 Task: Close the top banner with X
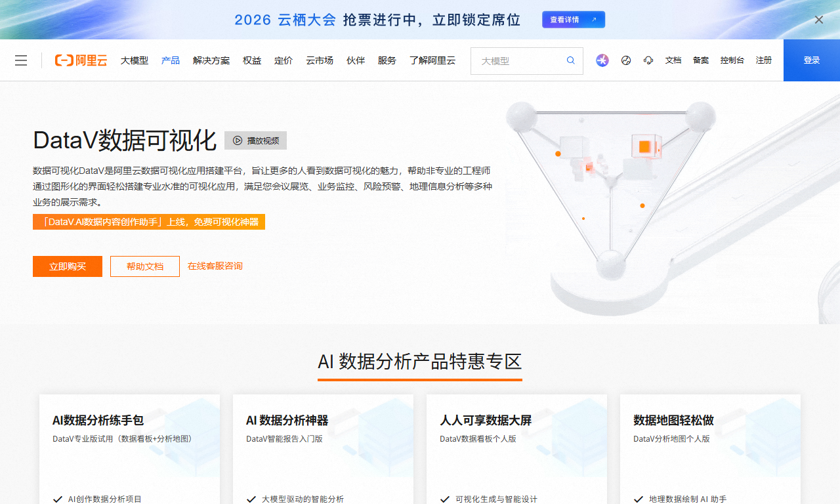(819, 20)
